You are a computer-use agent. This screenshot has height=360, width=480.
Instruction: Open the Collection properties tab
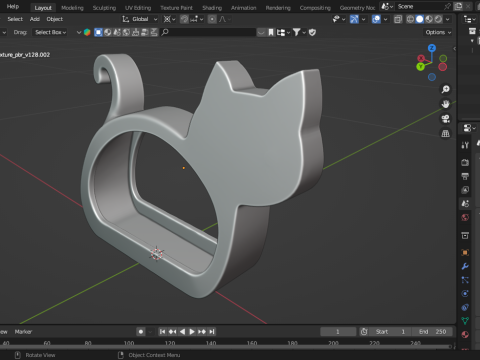[465, 236]
